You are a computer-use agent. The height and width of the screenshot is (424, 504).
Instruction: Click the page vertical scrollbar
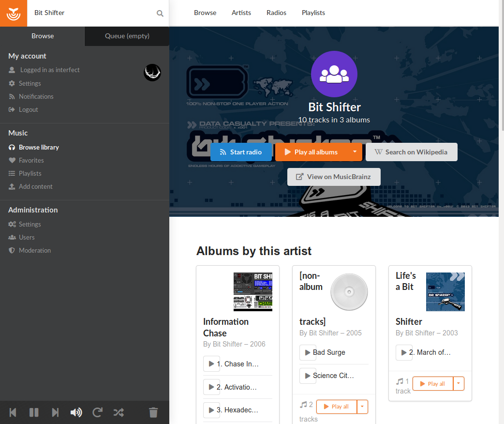point(503,64)
